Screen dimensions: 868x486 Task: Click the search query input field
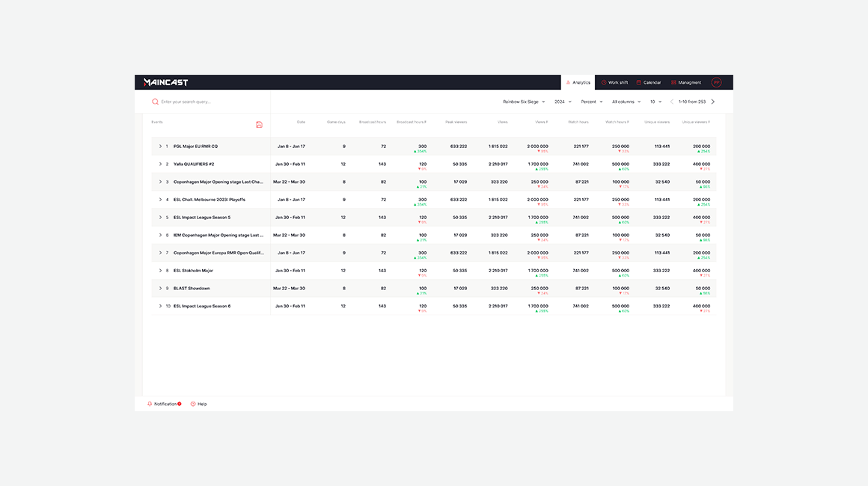(210, 102)
